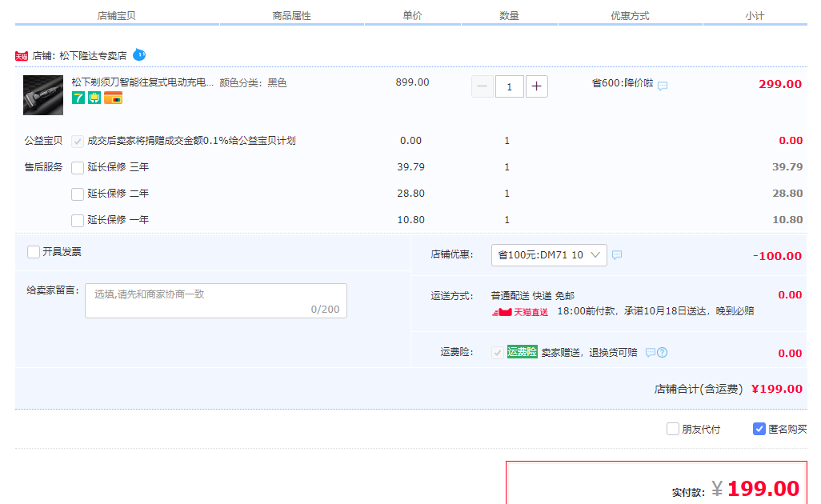The width and height of the screenshot is (821, 504).
Task: Tick the 延长保修 一年 checkbox
Action: point(78,220)
